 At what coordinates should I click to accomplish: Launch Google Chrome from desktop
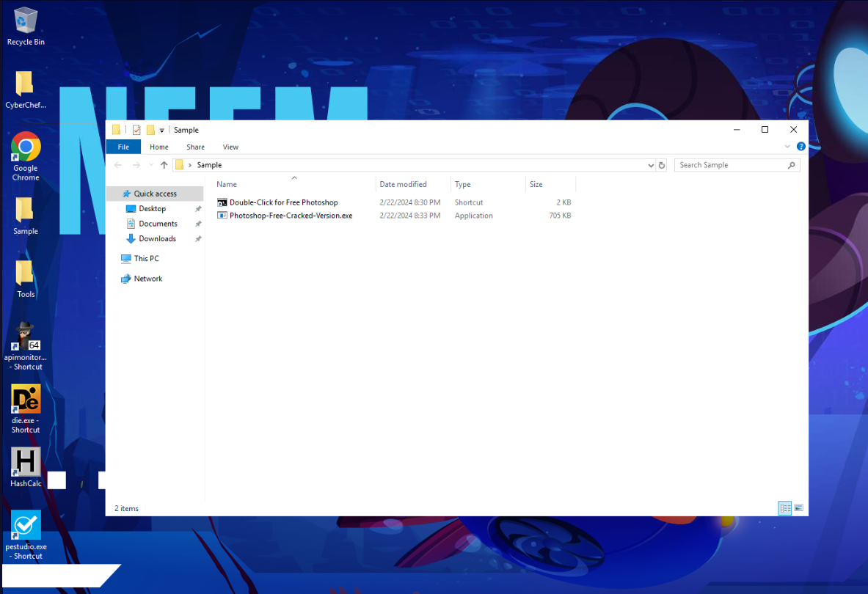point(26,156)
